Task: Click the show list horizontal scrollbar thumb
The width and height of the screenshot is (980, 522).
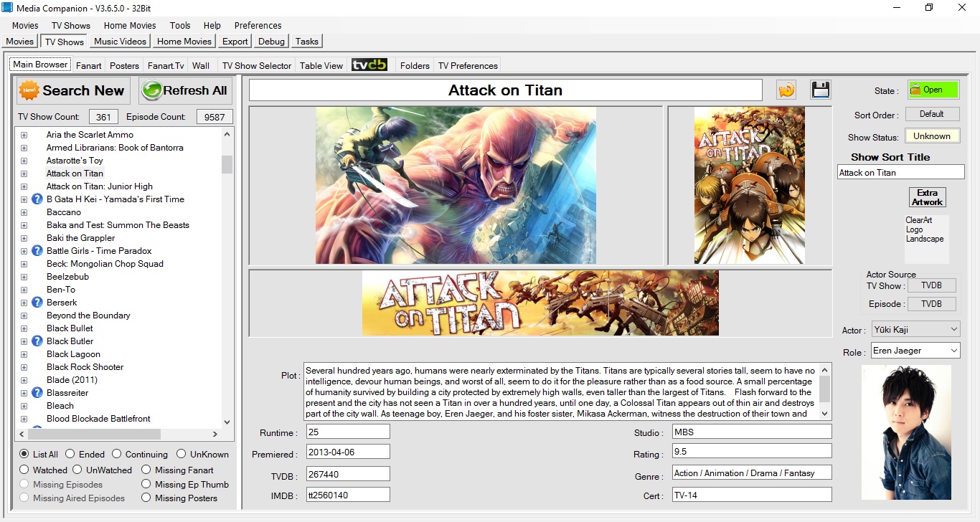Action: click(93, 434)
